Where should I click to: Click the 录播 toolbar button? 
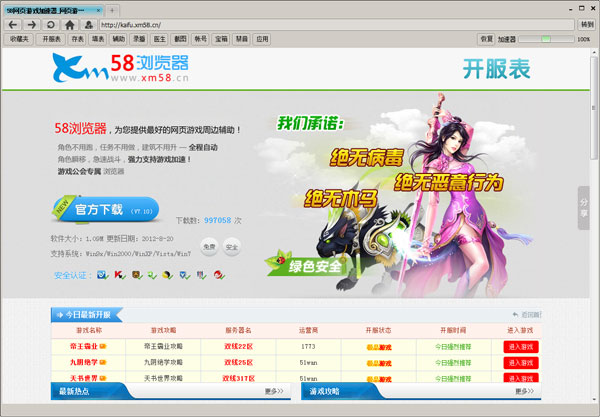[x=139, y=39]
